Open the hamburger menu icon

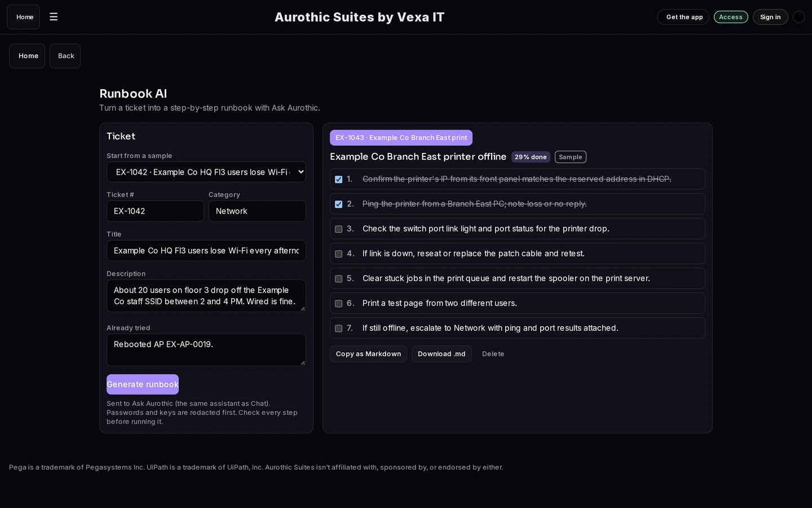(x=54, y=17)
